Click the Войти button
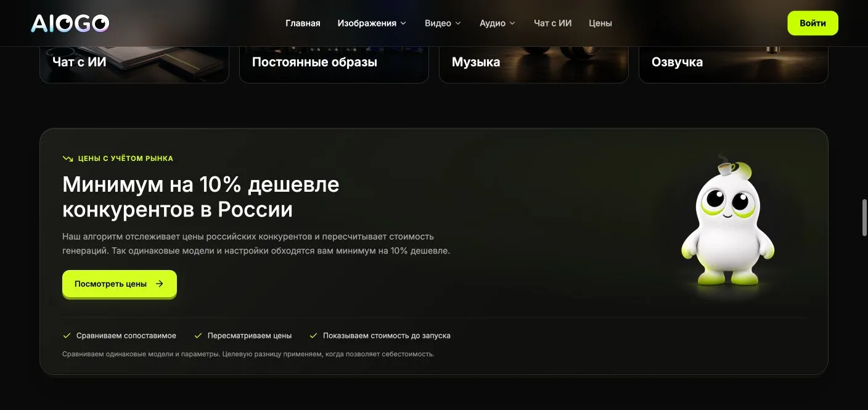868x410 pixels. pyautogui.click(x=813, y=23)
